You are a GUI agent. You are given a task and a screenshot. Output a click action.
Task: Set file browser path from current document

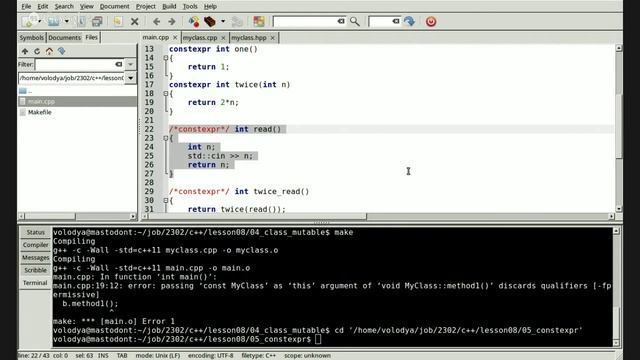click(62, 51)
